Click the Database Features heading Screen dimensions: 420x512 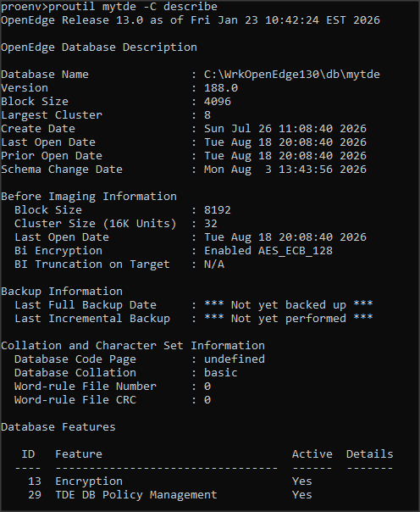point(58,427)
